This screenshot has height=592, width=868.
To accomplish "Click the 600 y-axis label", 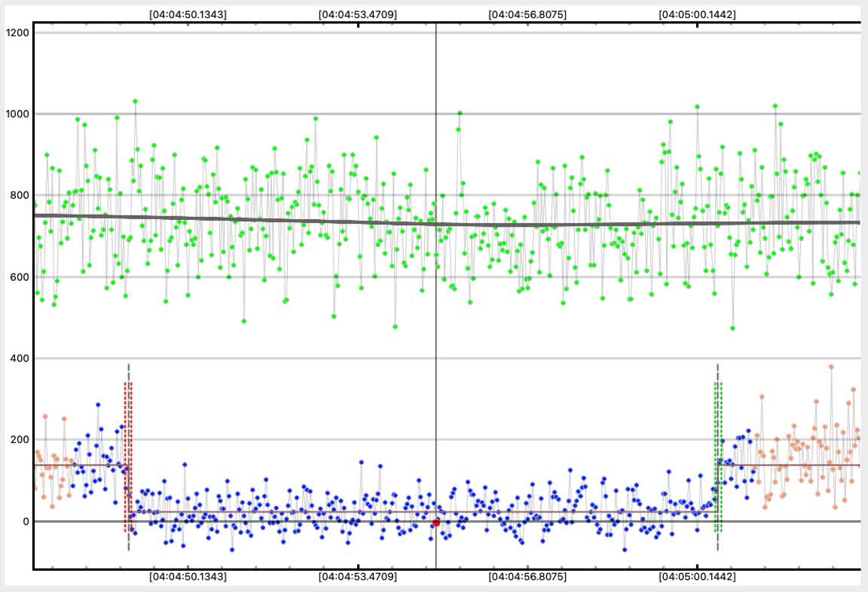I will point(20,277).
